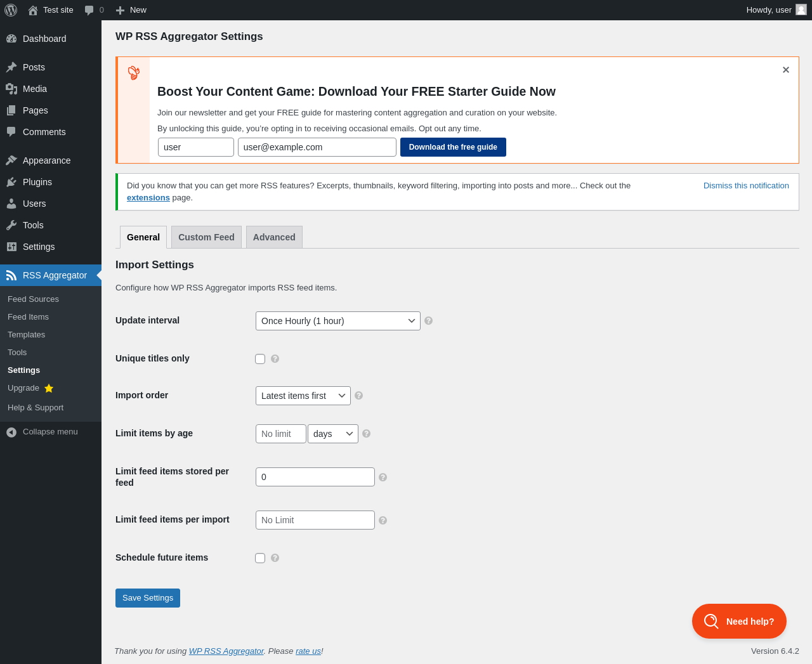Click the rate us footer link
This screenshot has width=812, height=664.
tap(308, 651)
